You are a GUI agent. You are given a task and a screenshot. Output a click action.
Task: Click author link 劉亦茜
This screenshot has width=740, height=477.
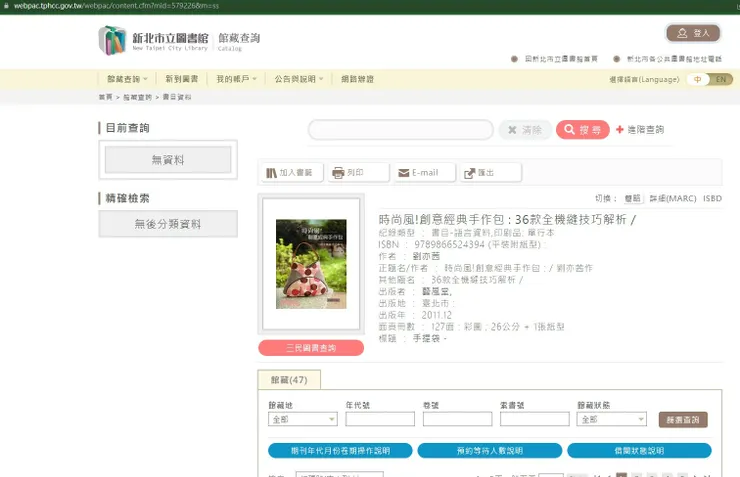pos(426,256)
